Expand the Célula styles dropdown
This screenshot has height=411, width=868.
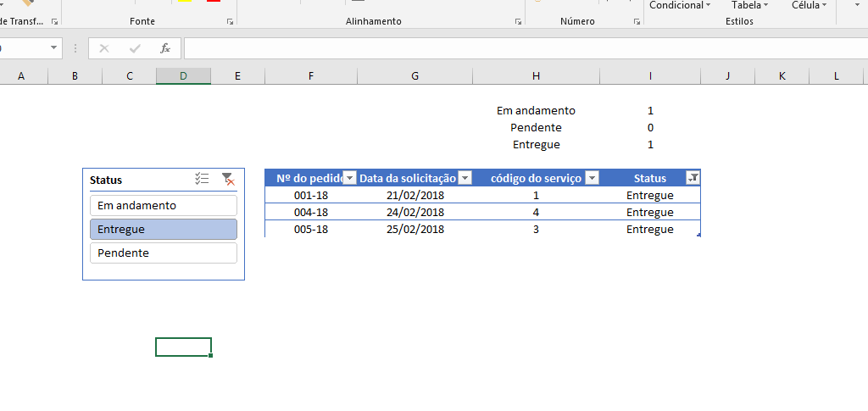click(809, 5)
